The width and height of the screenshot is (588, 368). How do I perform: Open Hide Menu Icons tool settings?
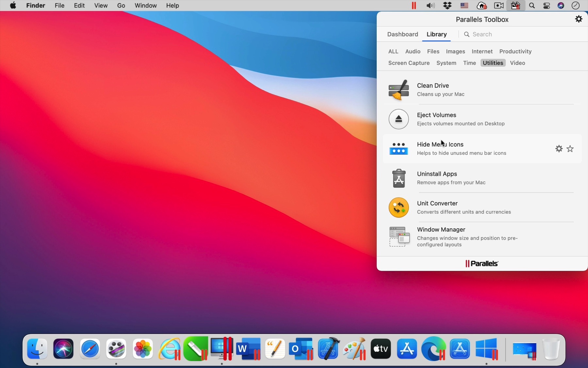point(558,149)
